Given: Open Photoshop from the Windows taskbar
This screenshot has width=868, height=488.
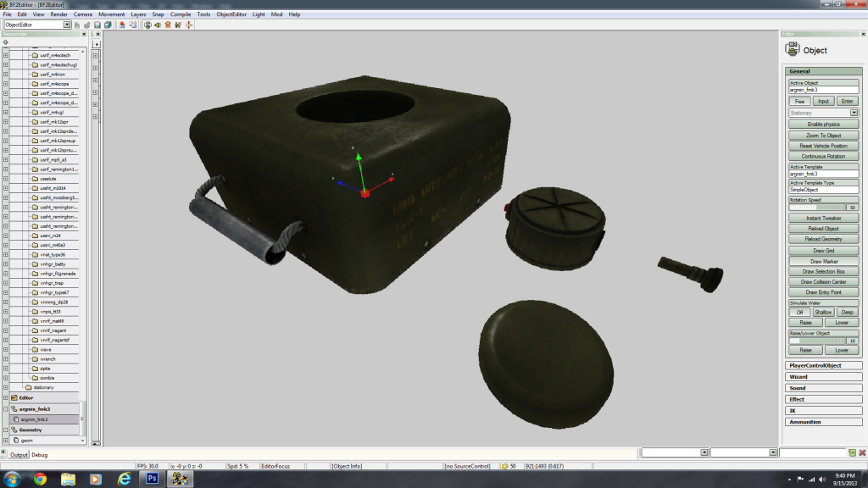Looking at the screenshot, I should click(x=153, y=479).
